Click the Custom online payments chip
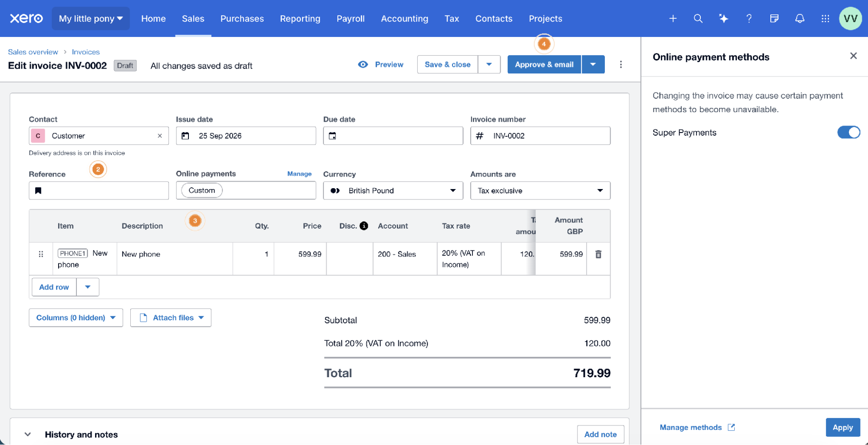 (x=201, y=190)
